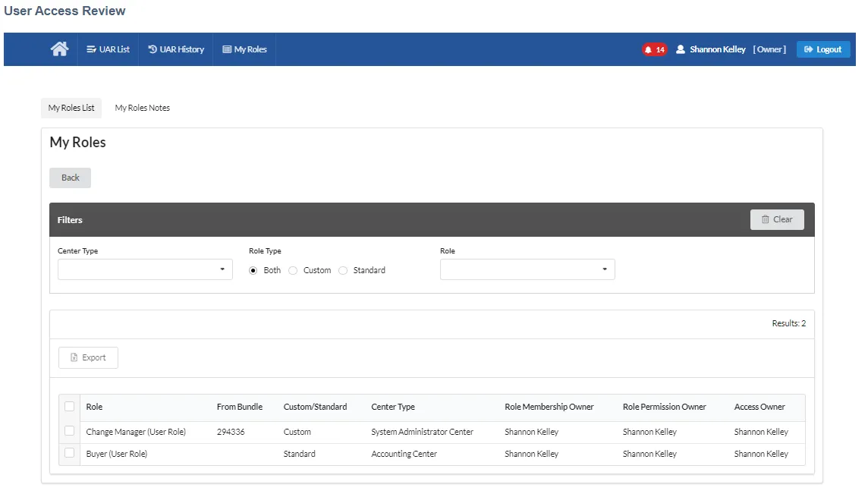Click the 294336 bundle value
868x494 pixels.
point(231,432)
